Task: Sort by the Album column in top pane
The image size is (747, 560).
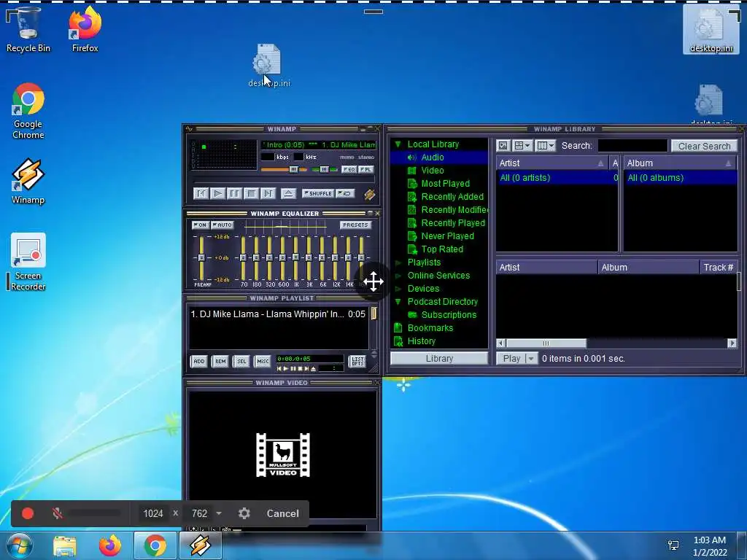Action: click(x=680, y=163)
